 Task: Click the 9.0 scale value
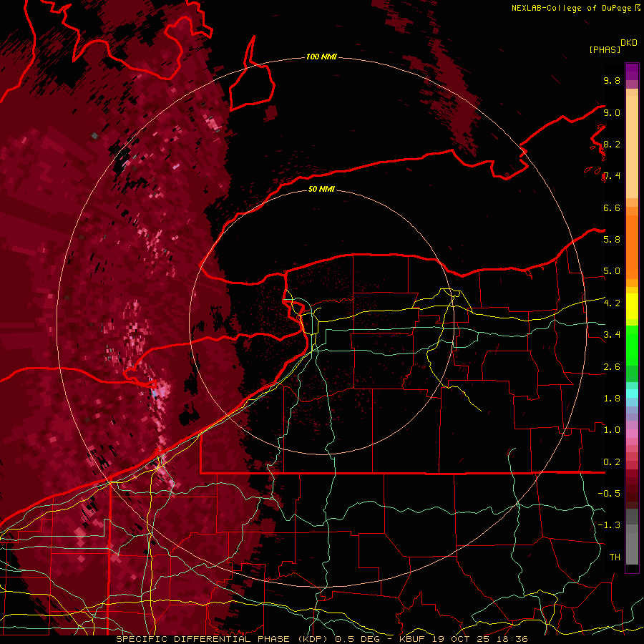click(612, 112)
